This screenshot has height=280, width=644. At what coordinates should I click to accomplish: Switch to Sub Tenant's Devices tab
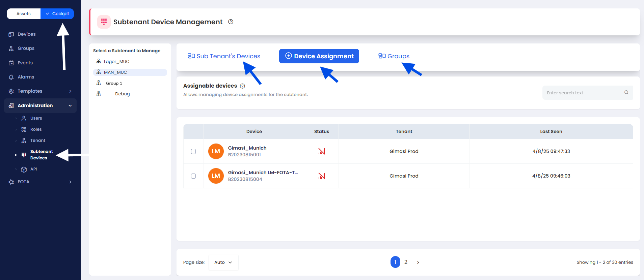224,56
